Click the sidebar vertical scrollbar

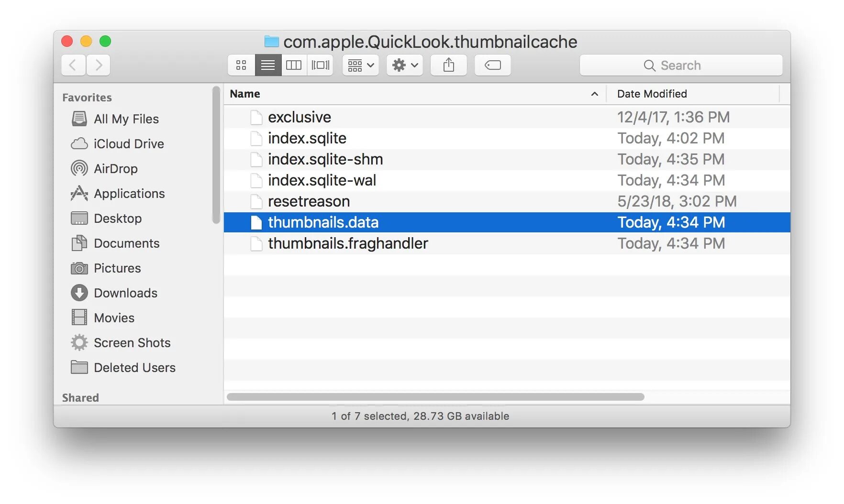[x=216, y=154]
